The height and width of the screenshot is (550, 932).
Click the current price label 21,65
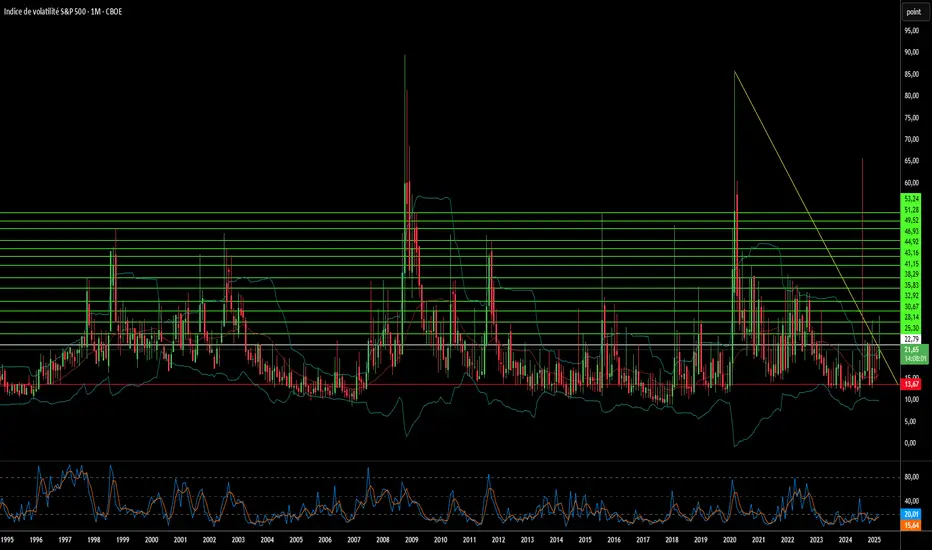click(x=911, y=350)
